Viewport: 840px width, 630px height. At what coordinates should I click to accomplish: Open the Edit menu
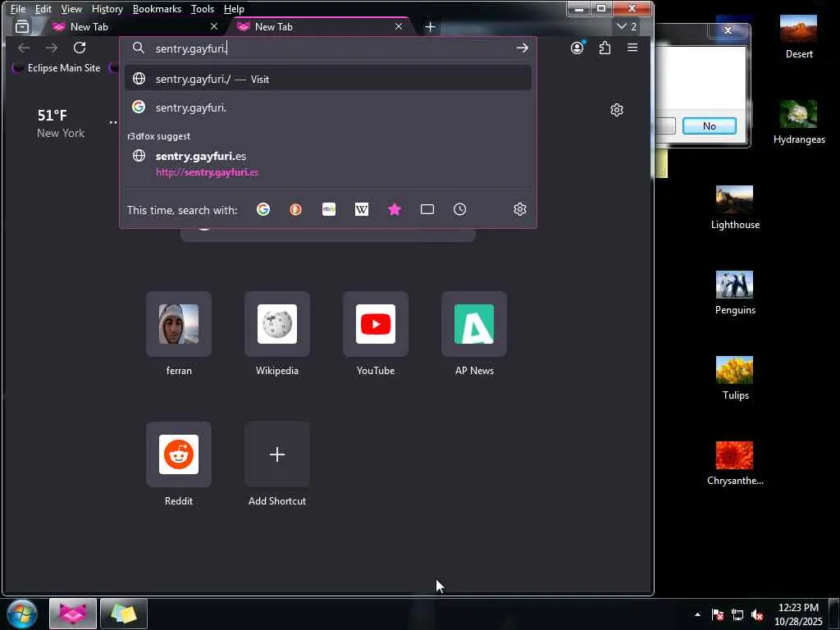click(43, 8)
